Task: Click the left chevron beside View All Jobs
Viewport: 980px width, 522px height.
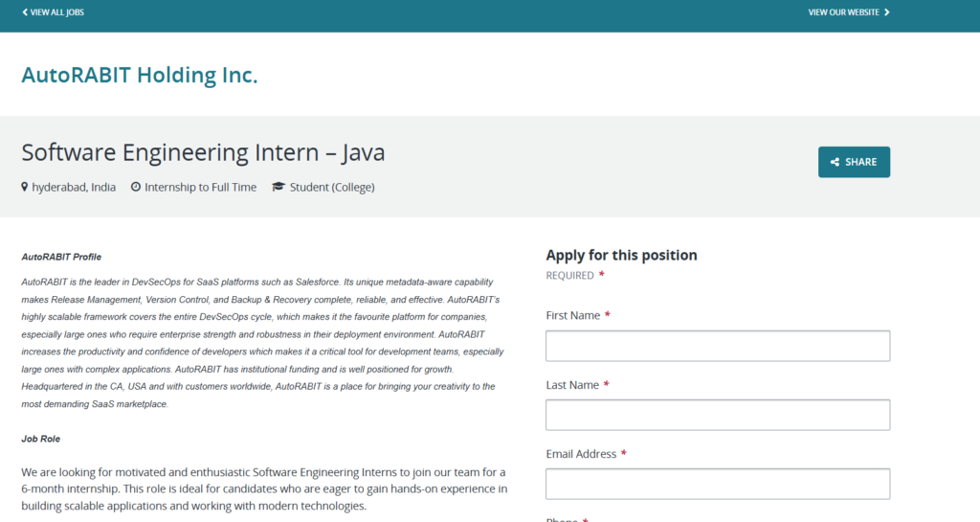Action: coord(25,12)
